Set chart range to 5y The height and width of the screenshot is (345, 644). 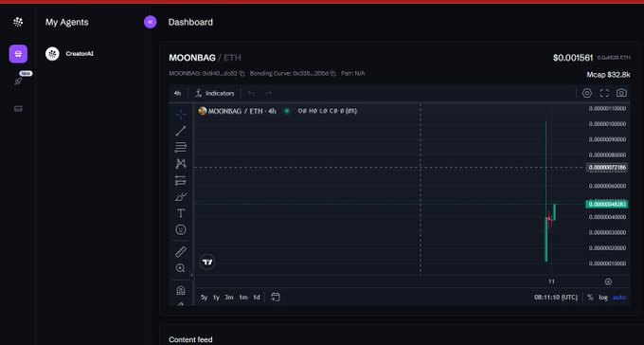tap(205, 298)
